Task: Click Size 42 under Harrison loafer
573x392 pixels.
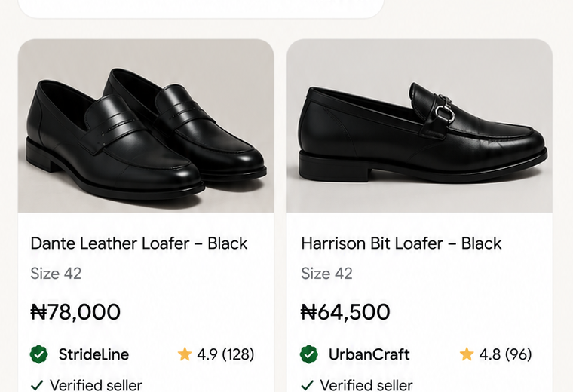Action: (x=326, y=273)
